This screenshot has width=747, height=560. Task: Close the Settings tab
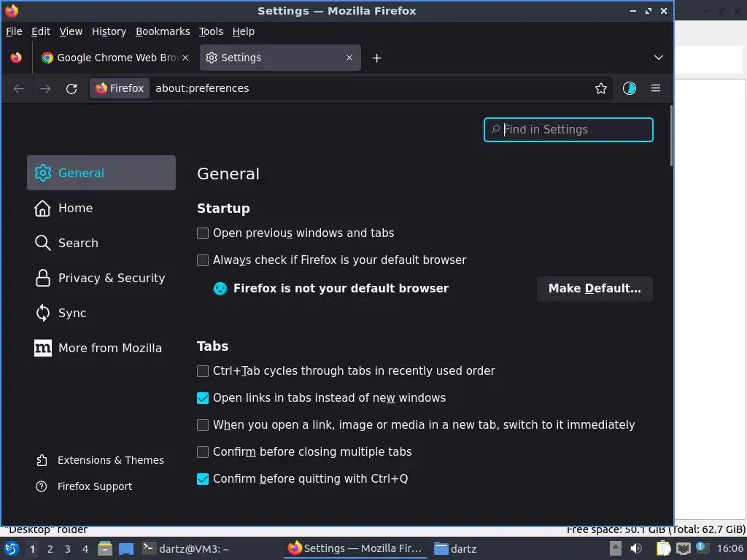[349, 58]
